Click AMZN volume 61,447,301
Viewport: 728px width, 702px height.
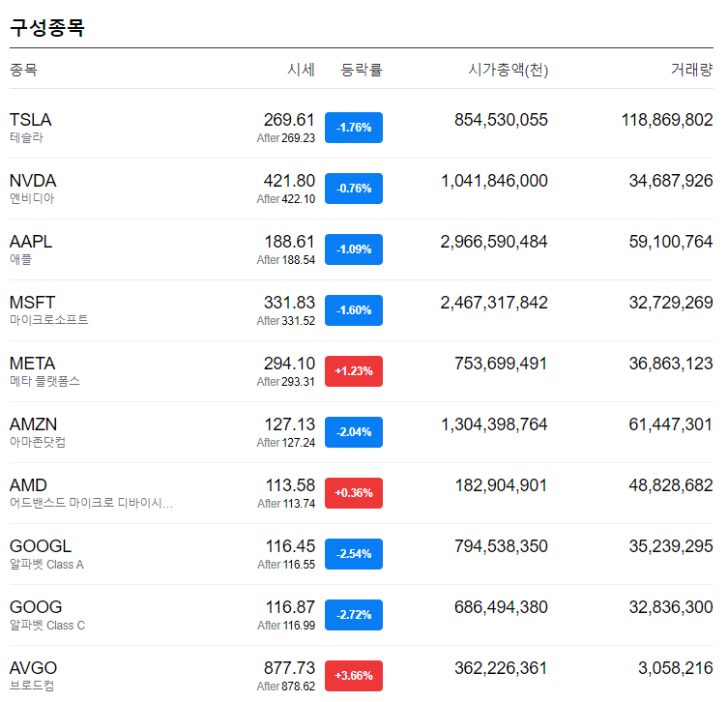671,424
